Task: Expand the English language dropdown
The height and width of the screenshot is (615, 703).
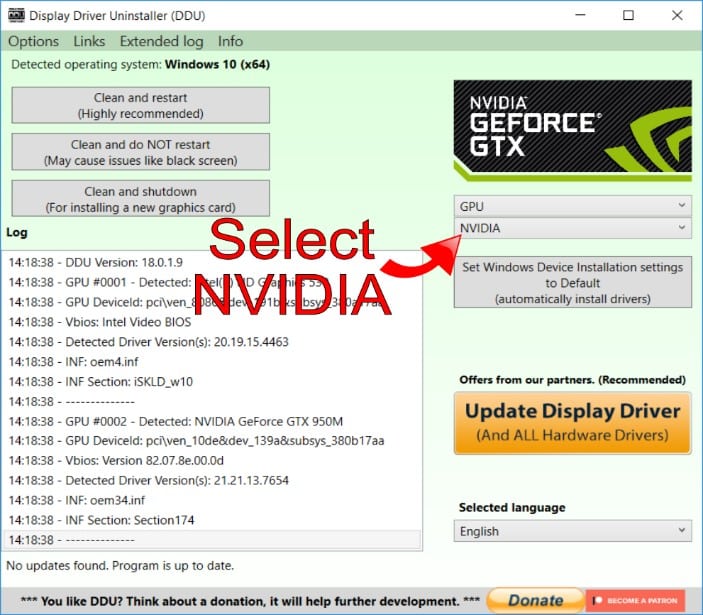Action: (572, 531)
